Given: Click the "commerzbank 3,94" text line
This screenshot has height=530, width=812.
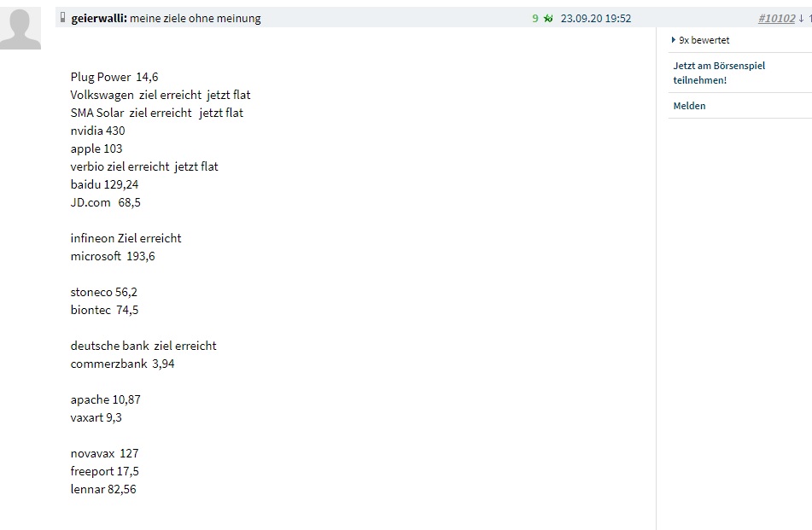Looking at the screenshot, I should tap(122, 364).
